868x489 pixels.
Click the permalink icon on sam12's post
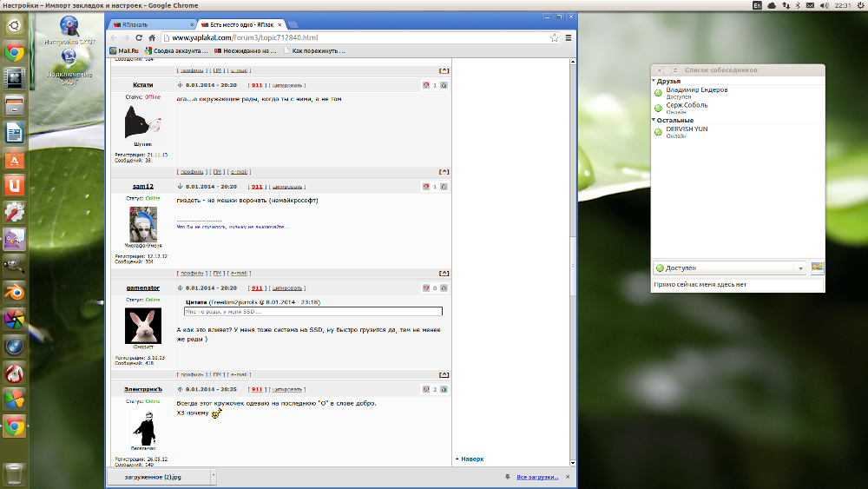pos(180,187)
